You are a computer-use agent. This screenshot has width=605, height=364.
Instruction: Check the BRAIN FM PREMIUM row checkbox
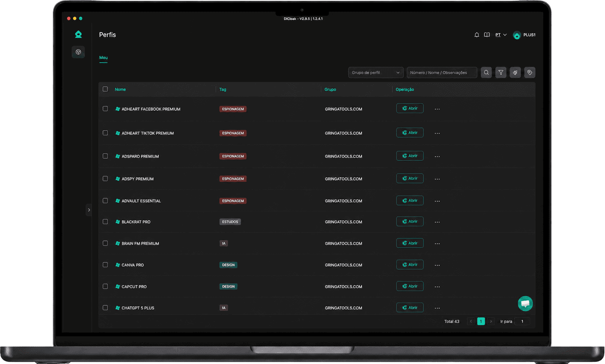pyautogui.click(x=105, y=243)
